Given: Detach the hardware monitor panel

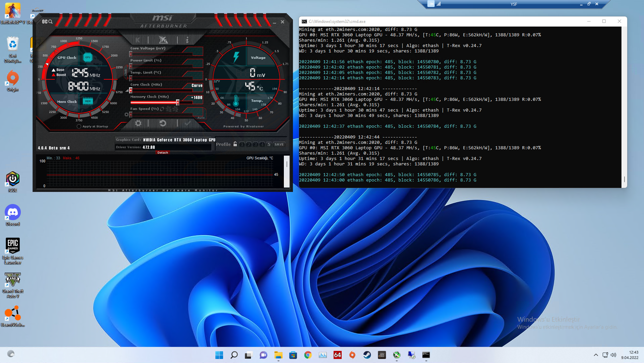Looking at the screenshot, I should pos(163,153).
